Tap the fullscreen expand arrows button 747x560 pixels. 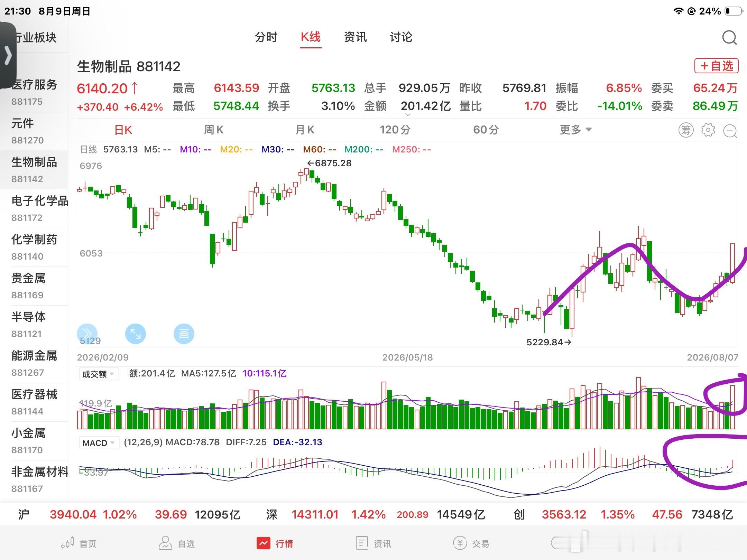coord(135,334)
